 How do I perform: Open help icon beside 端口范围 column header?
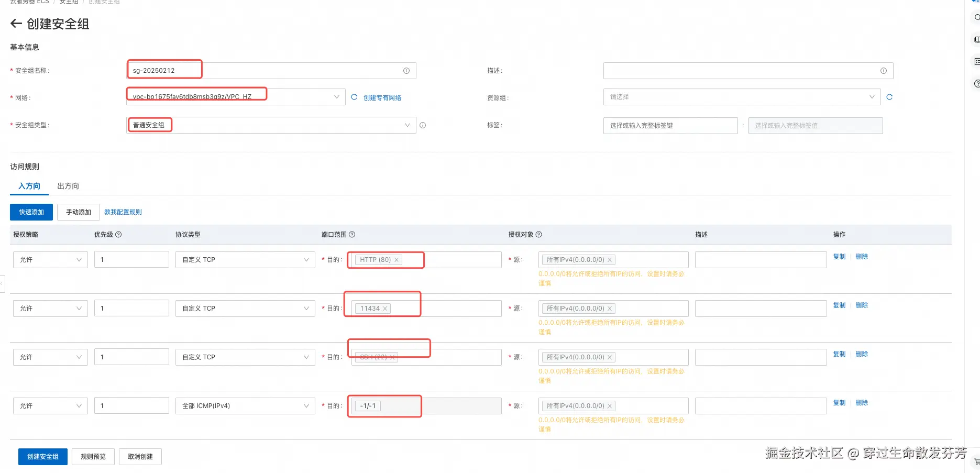(352, 235)
